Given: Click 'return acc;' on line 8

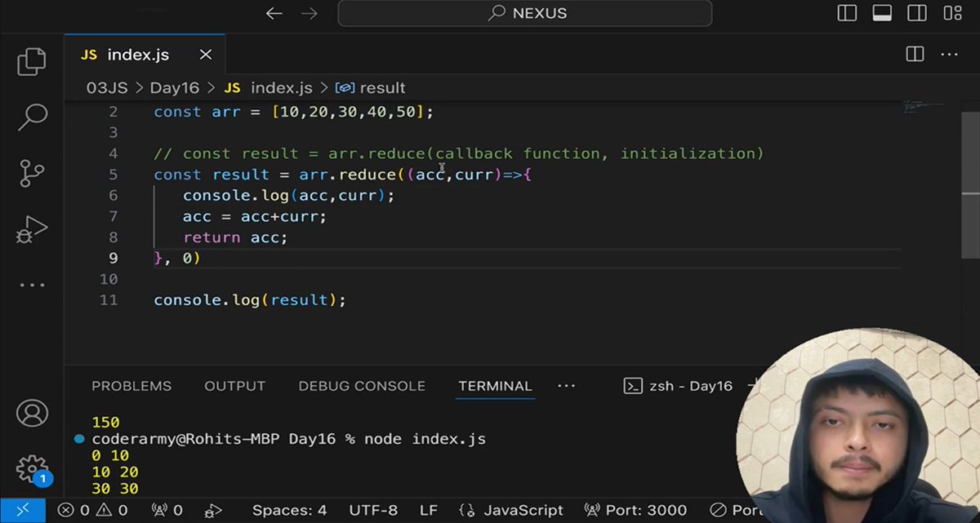Looking at the screenshot, I should tap(235, 237).
